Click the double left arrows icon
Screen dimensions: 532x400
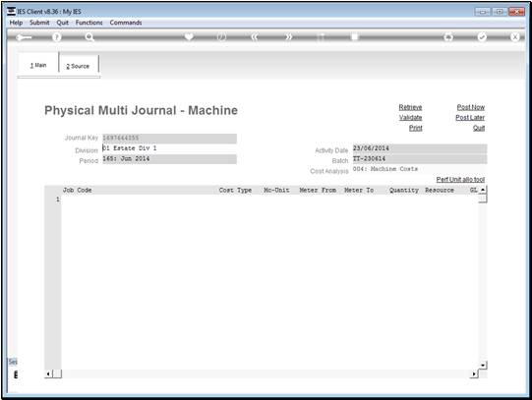(255, 37)
